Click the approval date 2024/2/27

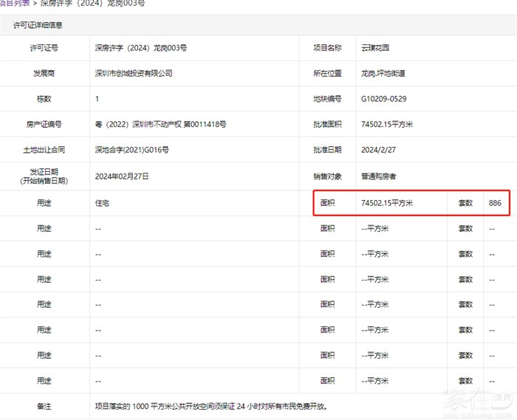pos(377,150)
